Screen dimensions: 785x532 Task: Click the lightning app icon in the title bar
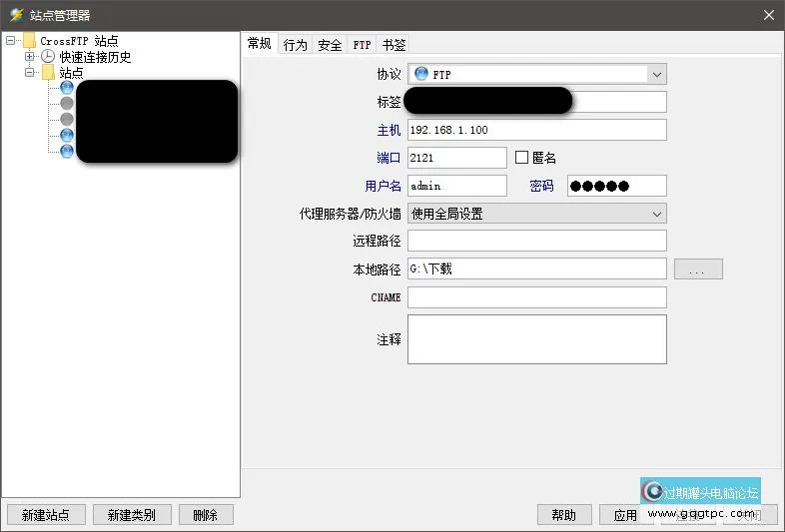click(x=16, y=15)
